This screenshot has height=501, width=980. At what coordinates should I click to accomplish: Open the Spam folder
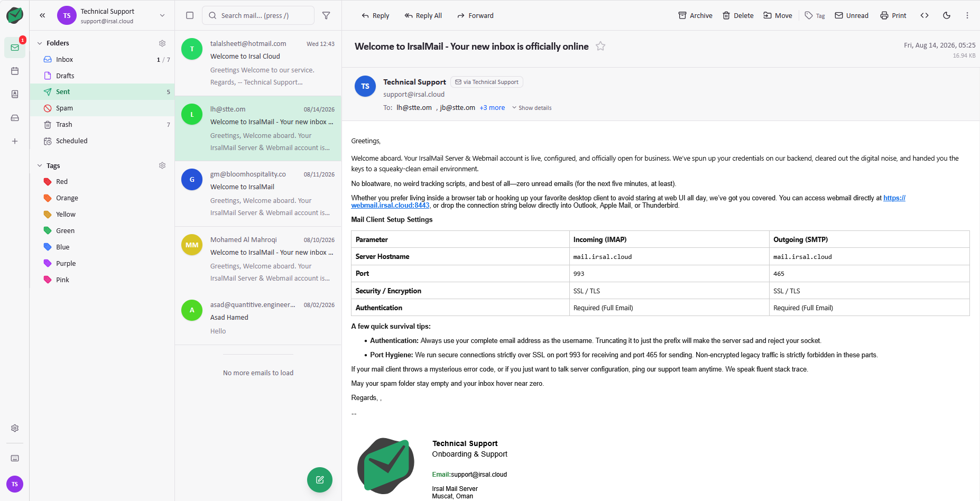click(102, 108)
